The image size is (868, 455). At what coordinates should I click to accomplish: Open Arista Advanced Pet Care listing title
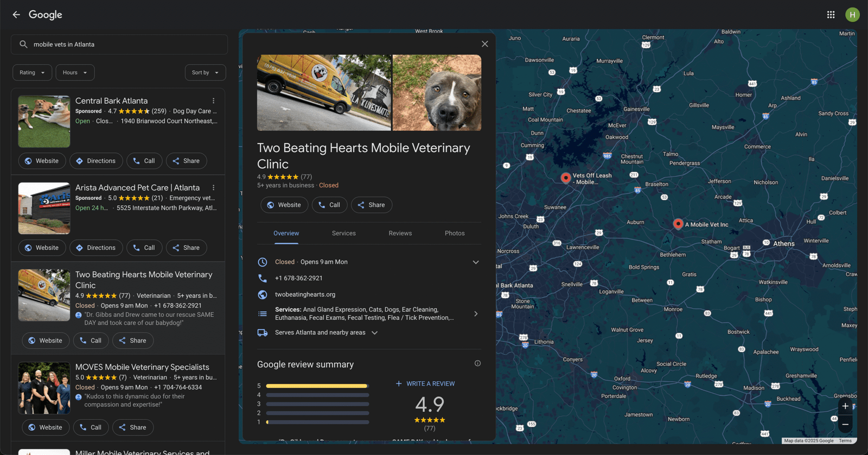[x=137, y=188]
